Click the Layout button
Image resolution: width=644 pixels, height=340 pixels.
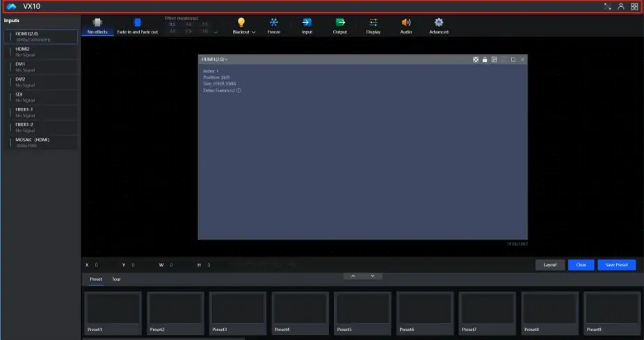click(550, 265)
